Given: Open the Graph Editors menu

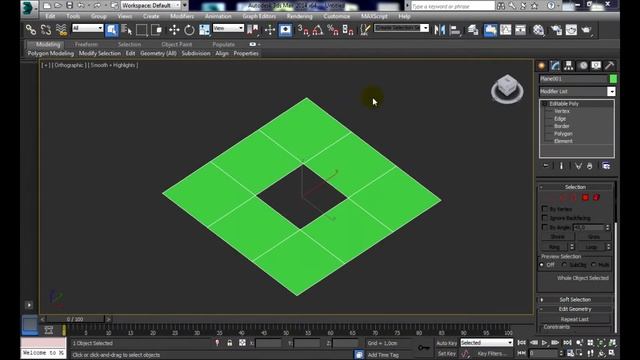Looking at the screenshot, I should click(x=259, y=16).
